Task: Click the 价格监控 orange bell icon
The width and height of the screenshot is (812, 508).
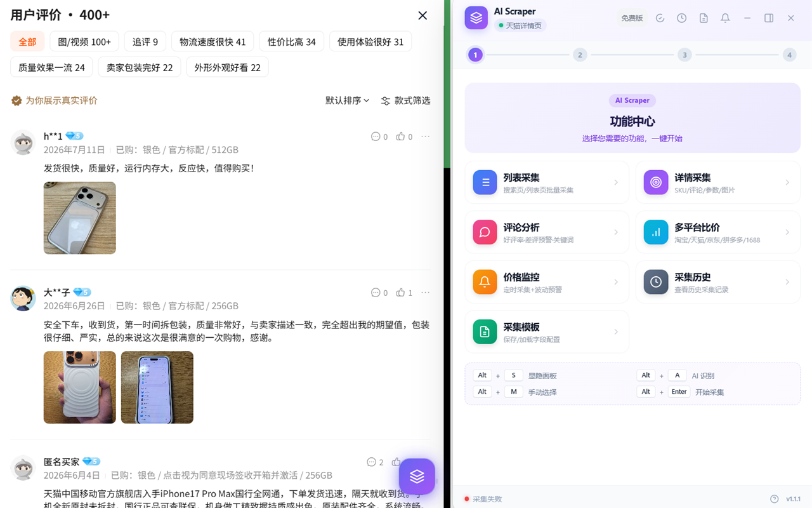Action: (x=485, y=282)
